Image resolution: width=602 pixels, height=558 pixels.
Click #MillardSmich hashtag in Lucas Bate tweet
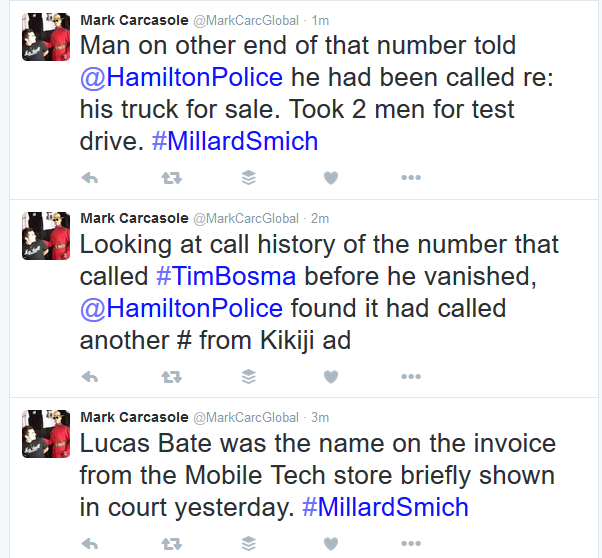click(385, 507)
